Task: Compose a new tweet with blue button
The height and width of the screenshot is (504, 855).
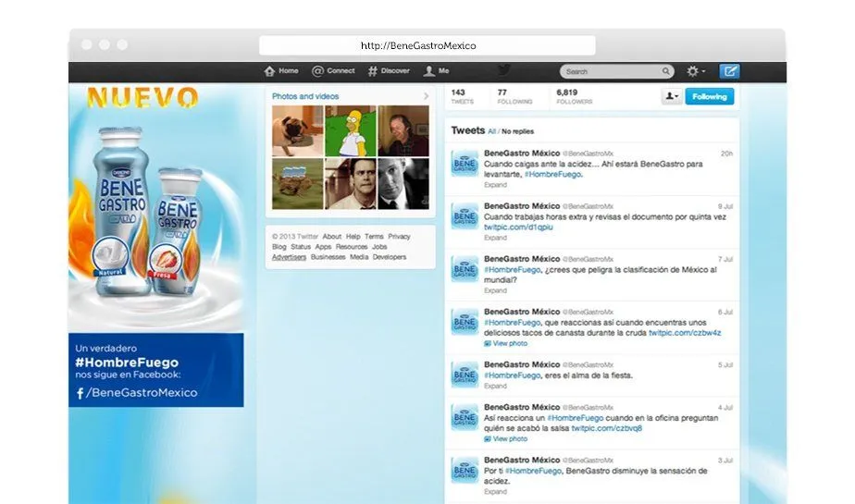Action: click(x=729, y=71)
